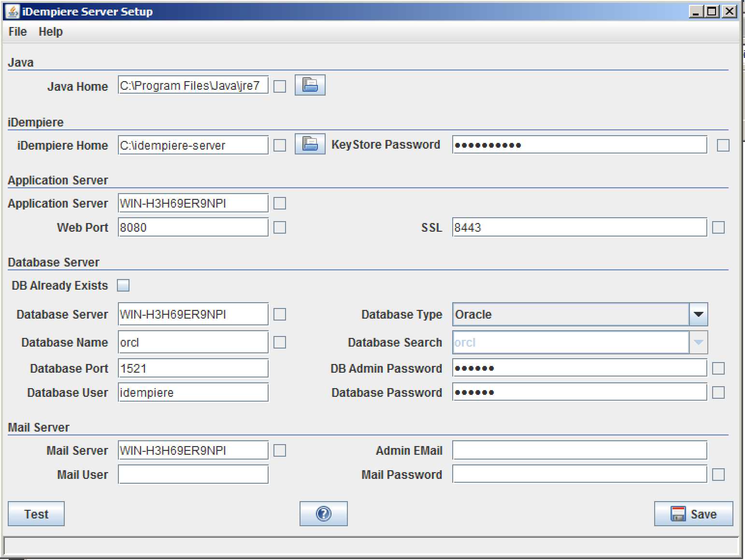Toggle the checkbox beside Java Home field
Viewport: 745px width, 560px height.
(x=280, y=86)
